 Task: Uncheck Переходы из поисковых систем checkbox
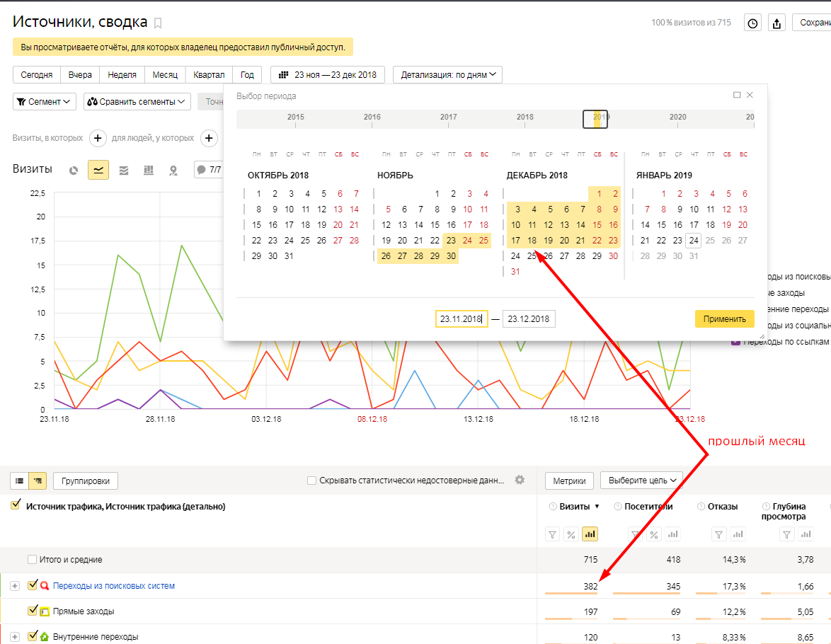(x=33, y=585)
